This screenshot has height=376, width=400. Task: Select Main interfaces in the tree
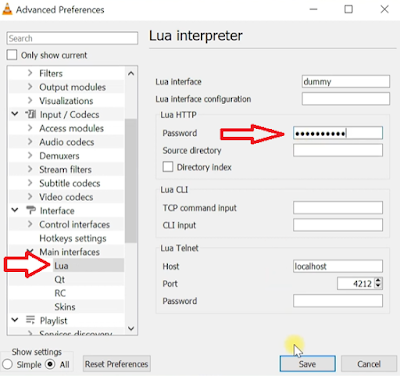69,252
